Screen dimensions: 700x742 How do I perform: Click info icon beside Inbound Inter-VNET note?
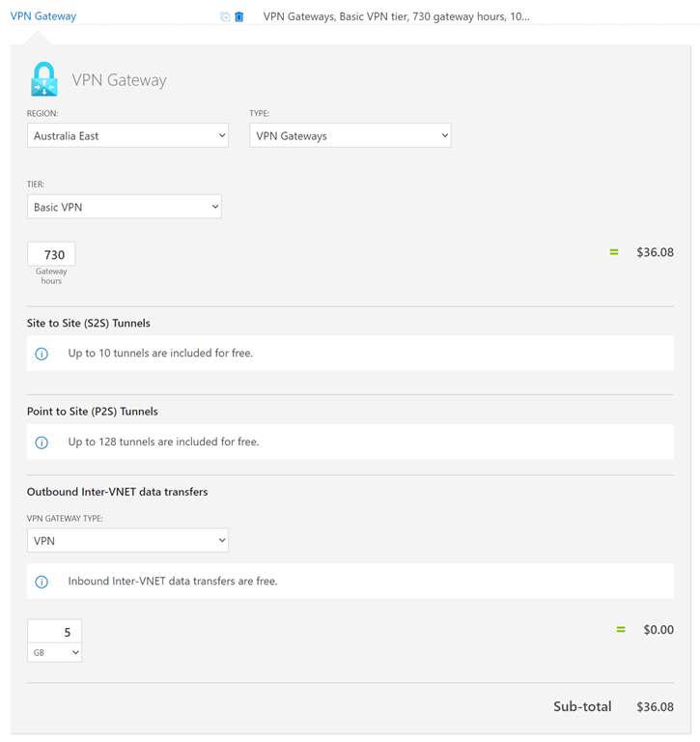tap(42, 582)
